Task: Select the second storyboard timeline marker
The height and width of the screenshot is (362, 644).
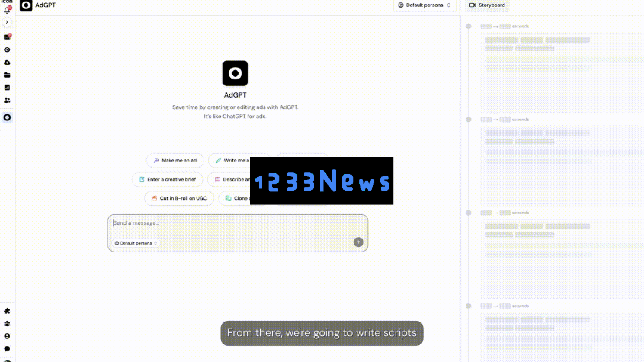Action: coord(469,119)
